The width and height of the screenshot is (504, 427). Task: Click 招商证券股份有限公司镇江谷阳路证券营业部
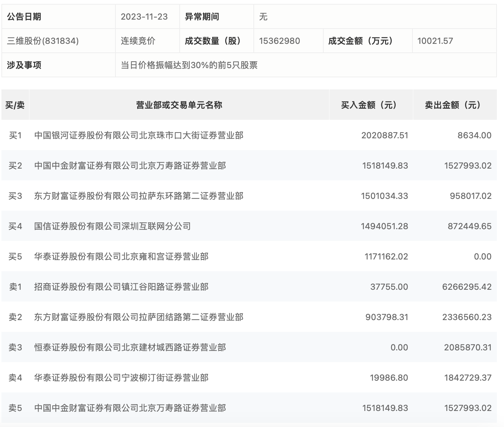121,287
